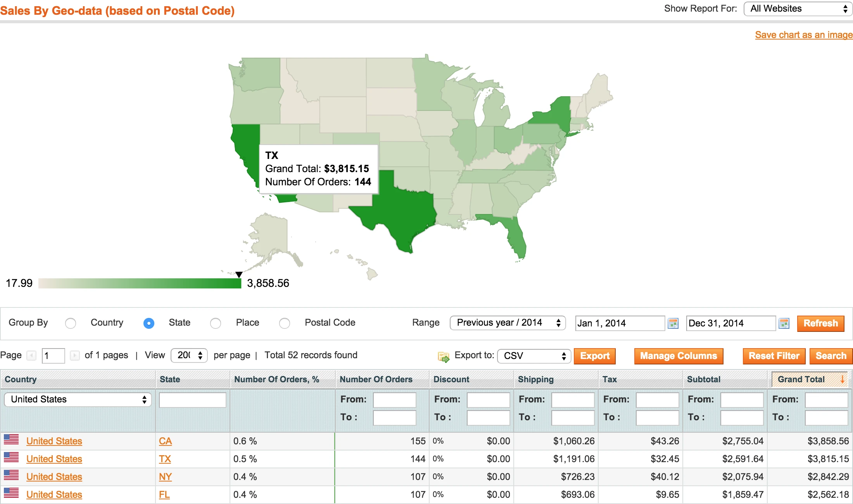Click Save chart as an image link

[x=803, y=35]
